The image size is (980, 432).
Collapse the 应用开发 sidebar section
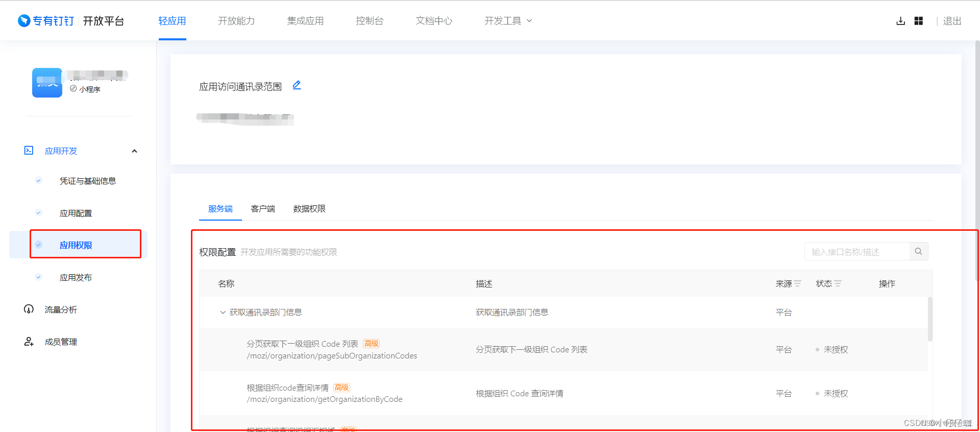pyautogui.click(x=134, y=151)
